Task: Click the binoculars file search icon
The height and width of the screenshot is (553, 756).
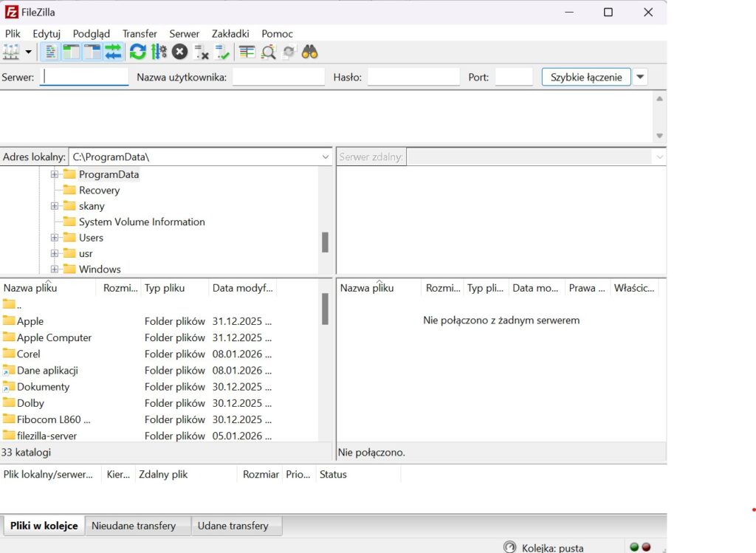Action: point(310,52)
